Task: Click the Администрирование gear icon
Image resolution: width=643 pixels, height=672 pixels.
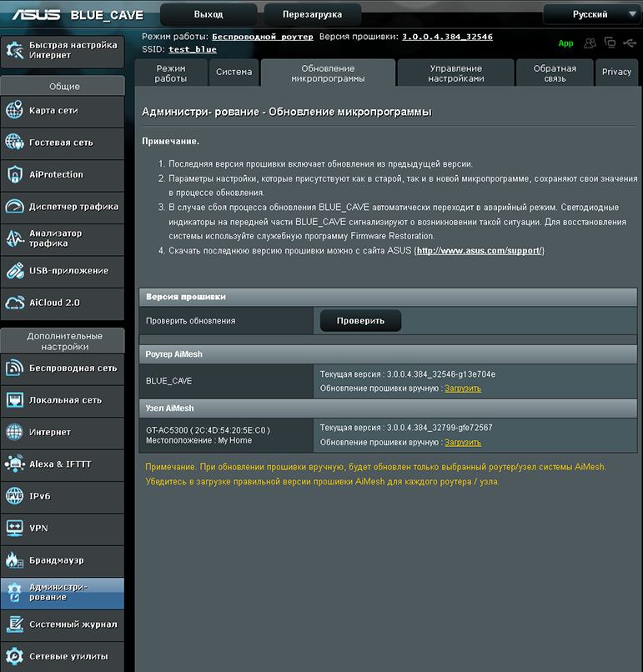Action: (14, 592)
